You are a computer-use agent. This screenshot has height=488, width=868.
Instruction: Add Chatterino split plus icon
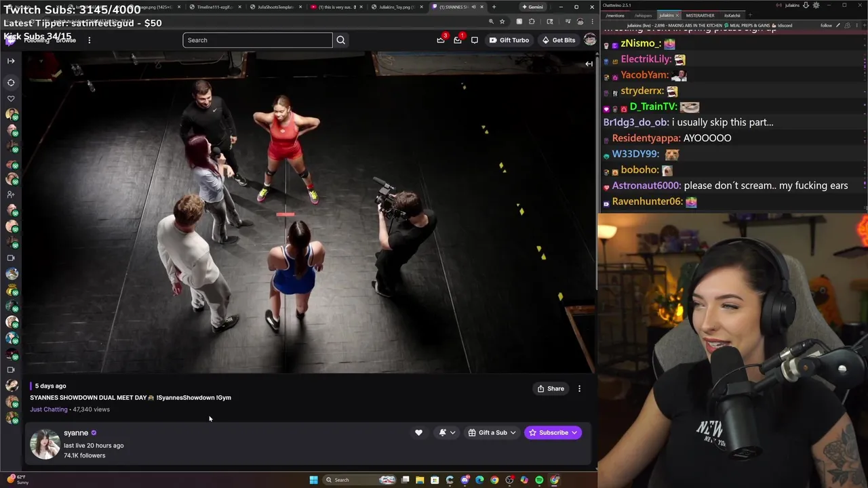point(863,26)
